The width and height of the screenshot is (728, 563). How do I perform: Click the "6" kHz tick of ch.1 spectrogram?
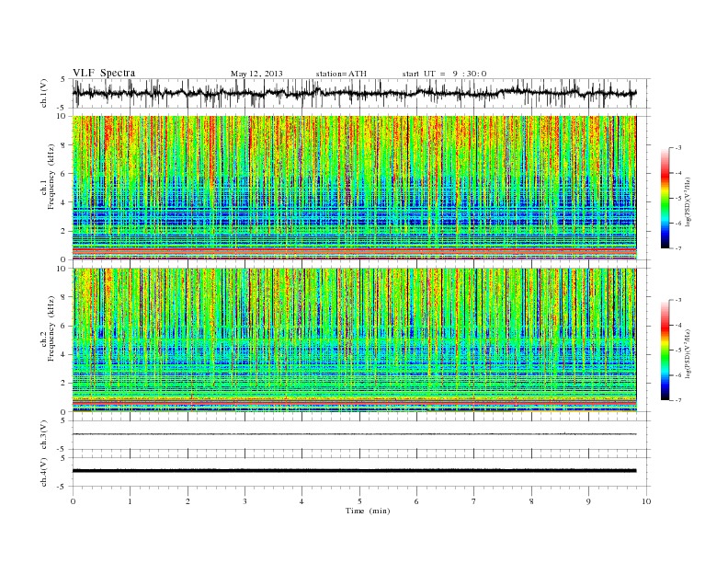(x=64, y=173)
